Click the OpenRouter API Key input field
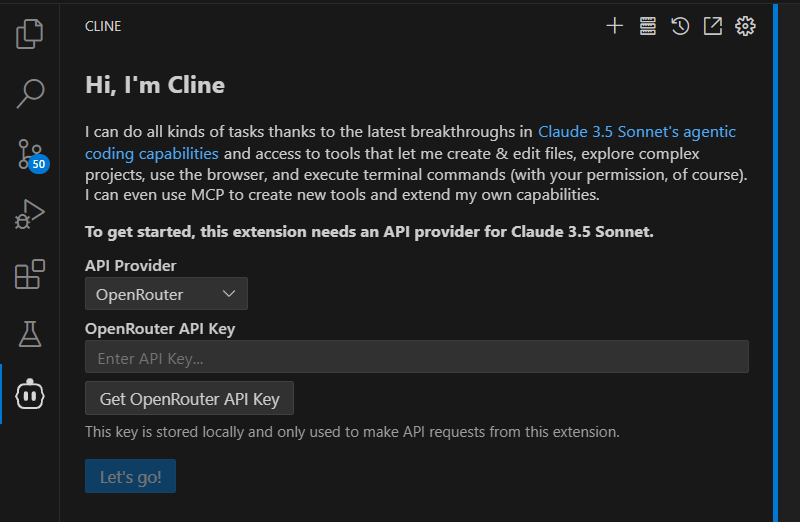This screenshot has height=522, width=800. (416, 357)
